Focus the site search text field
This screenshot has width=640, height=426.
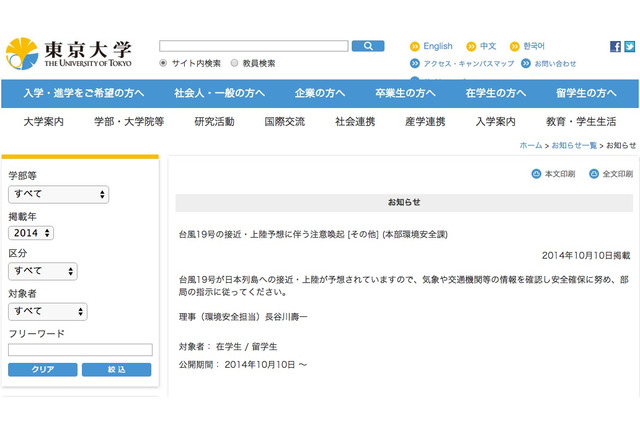point(253,46)
